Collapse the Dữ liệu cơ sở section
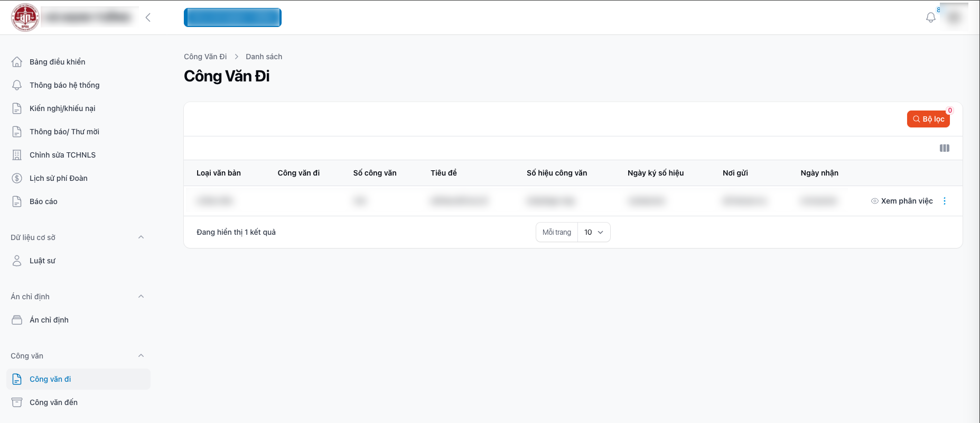Screen dimensions: 980x423 tap(141, 237)
